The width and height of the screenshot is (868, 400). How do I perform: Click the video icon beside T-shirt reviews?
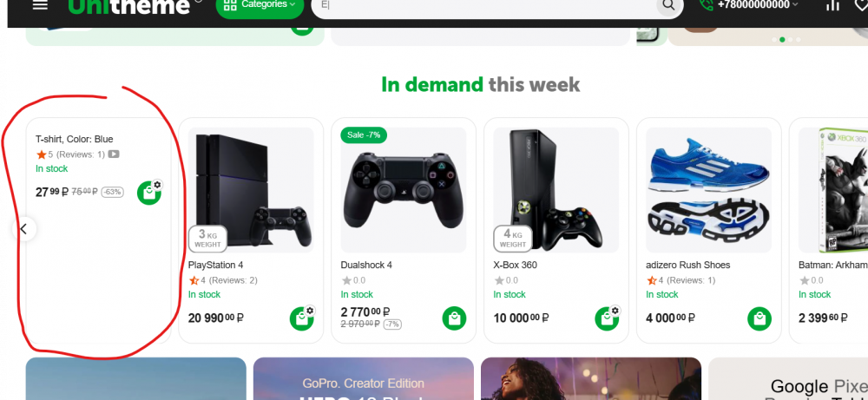click(114, 154)
